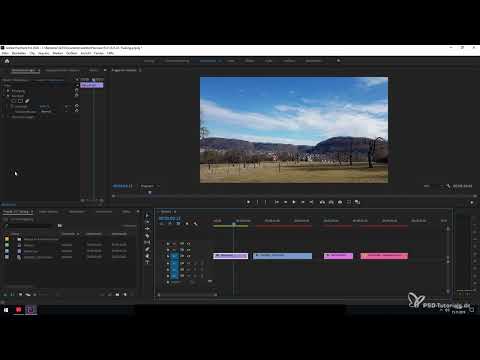Toggle track output eye for V3
The image size is (480, 360).
click(x=189, y=244)
